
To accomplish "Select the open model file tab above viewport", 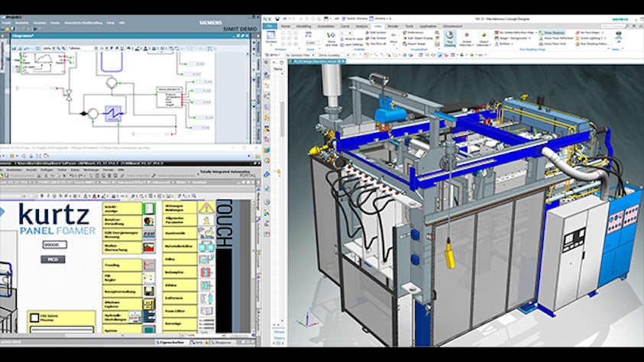I will tap(317, 61).
